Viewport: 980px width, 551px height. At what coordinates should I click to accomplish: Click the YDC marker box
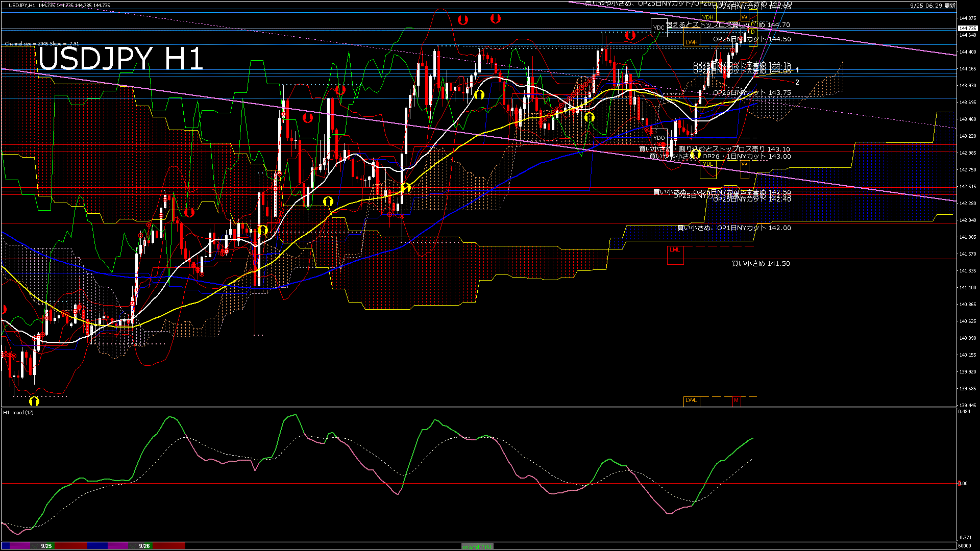tap(659, 28)
